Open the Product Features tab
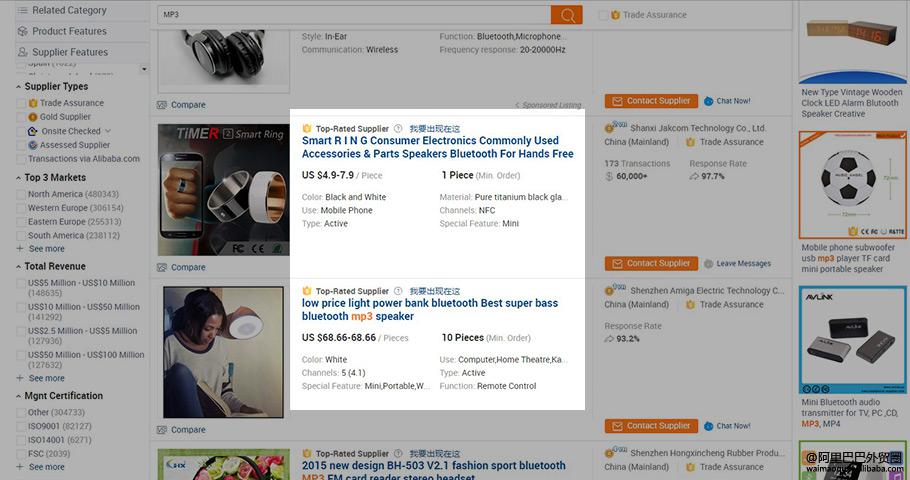 68,31
